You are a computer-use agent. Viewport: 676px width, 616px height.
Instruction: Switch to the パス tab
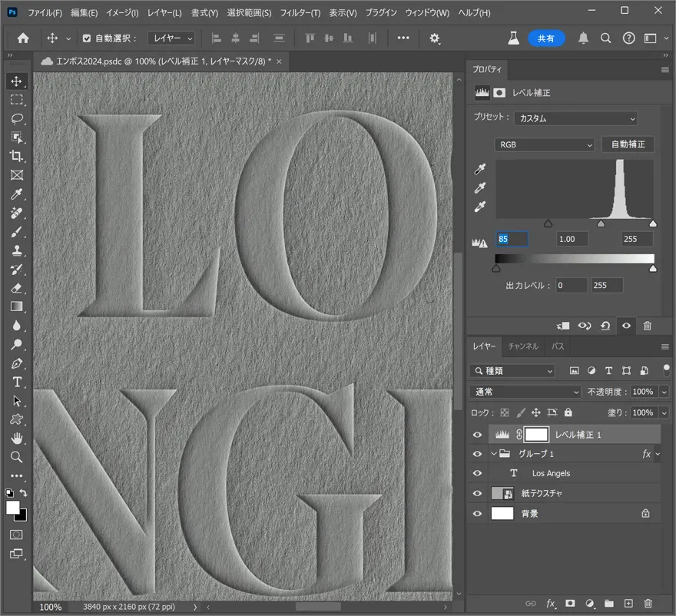(558, 346)
